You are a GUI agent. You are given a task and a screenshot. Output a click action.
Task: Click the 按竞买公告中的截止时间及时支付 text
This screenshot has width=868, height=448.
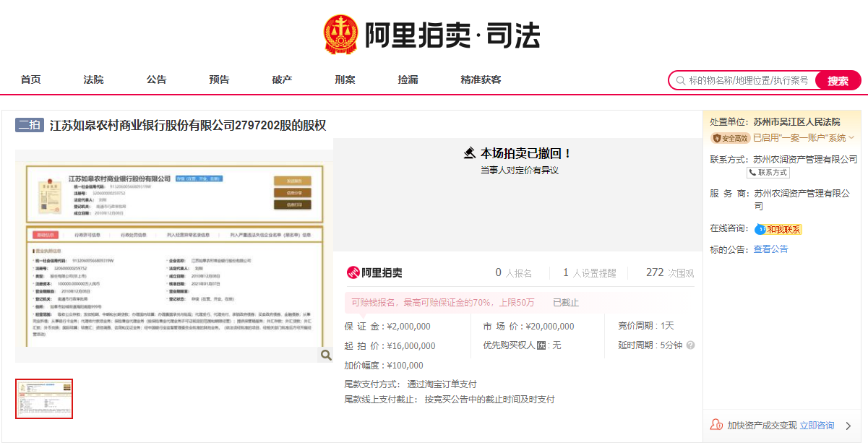489,399
